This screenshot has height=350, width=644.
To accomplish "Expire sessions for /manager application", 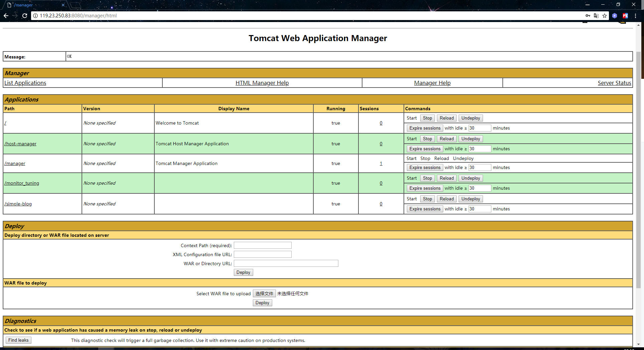I will (x=425, y=167).
